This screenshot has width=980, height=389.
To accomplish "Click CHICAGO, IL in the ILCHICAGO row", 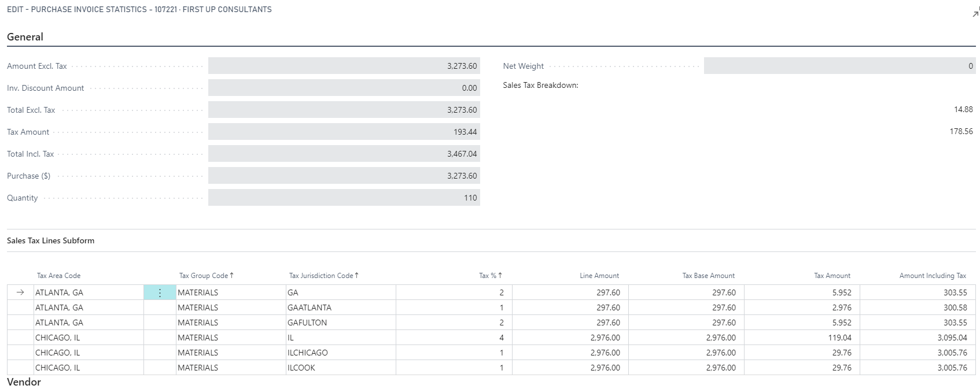I will point(89,353).
